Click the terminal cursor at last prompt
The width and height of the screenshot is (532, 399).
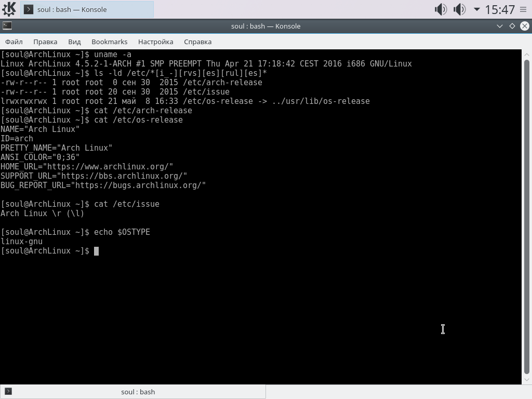pos(96,251)
